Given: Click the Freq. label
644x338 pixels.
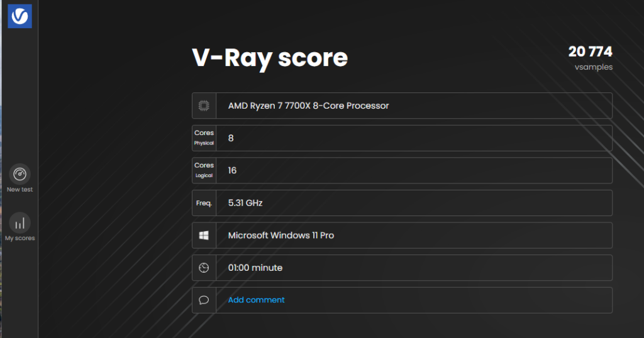Looking at the screenshot, I should point(204,203).
